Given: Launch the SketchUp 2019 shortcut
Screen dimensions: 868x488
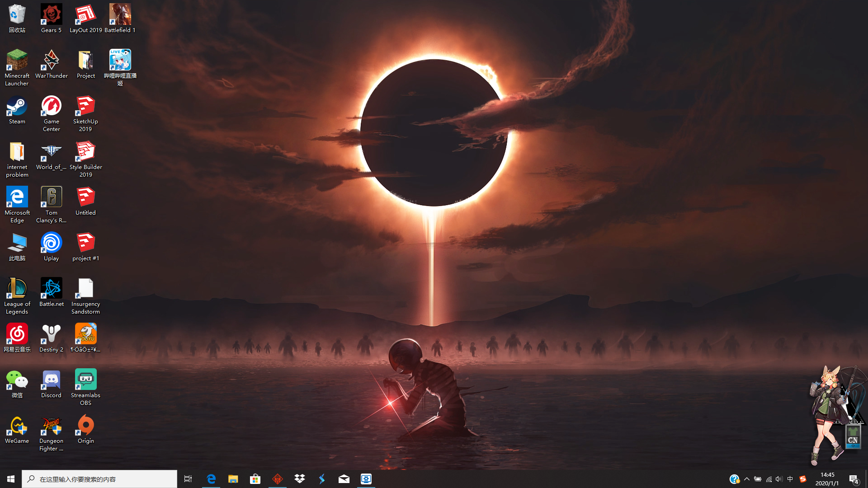Looking at the screenshot, I should tap(86, 114).
